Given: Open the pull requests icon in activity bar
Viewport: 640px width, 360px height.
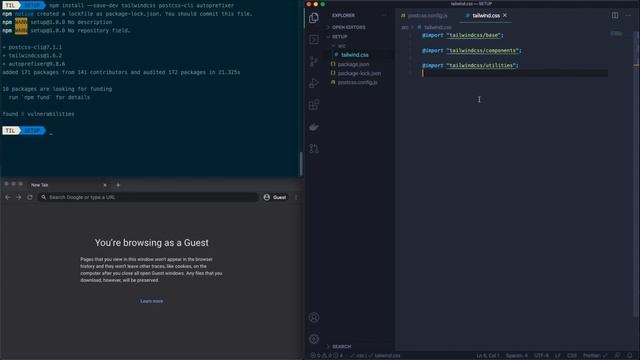Looking at the screenshot, I should tap(314, 149).
